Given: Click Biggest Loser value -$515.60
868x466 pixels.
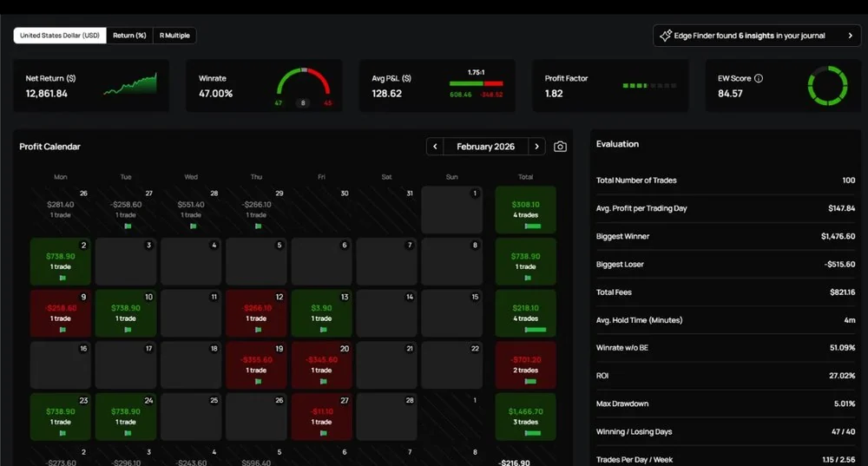Looking at the screenshot, I should 839,264.
